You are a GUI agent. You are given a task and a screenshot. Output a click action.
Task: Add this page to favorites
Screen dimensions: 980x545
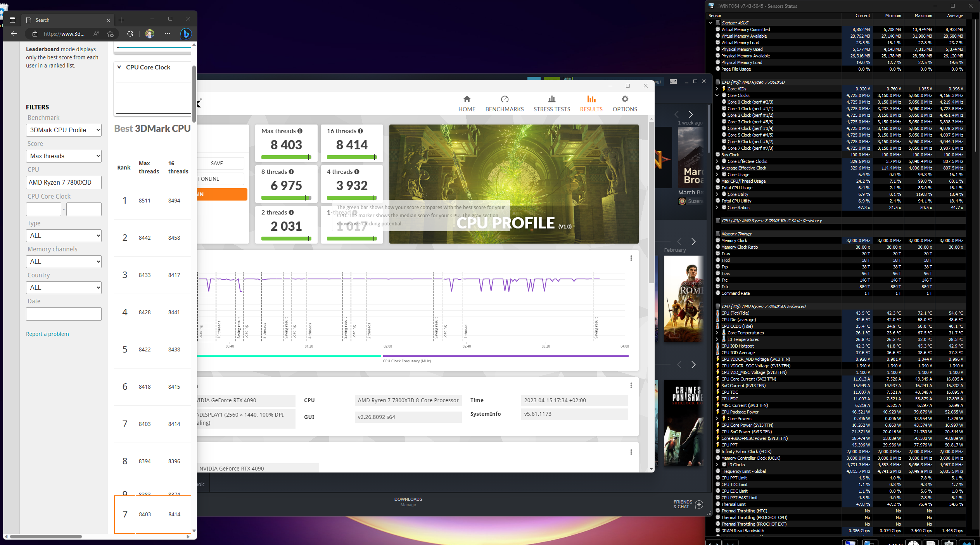point(111,34)
